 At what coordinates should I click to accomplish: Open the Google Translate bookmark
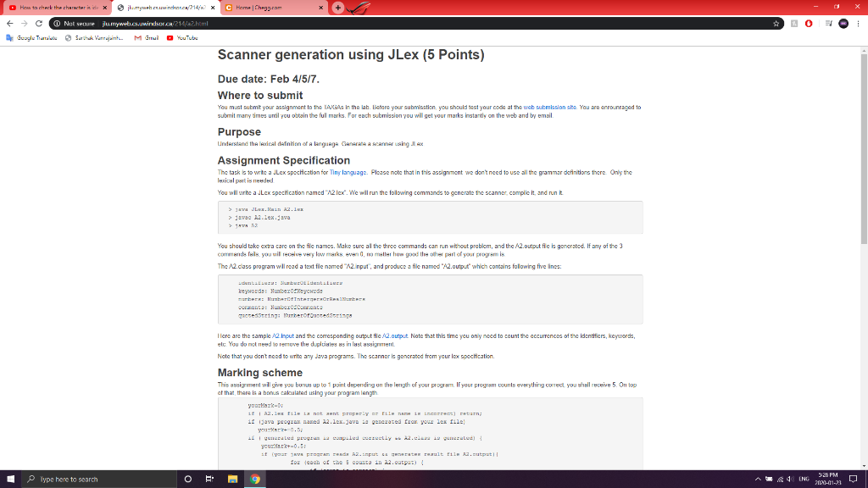point(31,38)
